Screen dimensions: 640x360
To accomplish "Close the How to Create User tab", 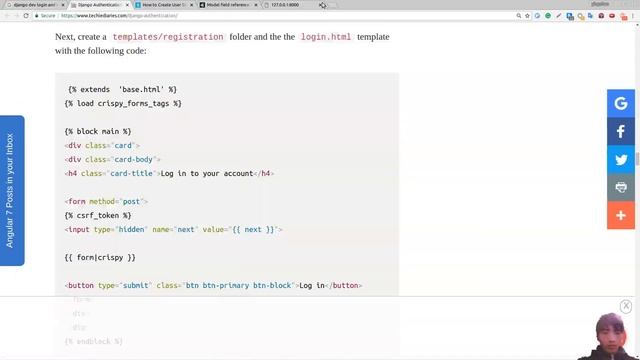I will click(191, 5).
